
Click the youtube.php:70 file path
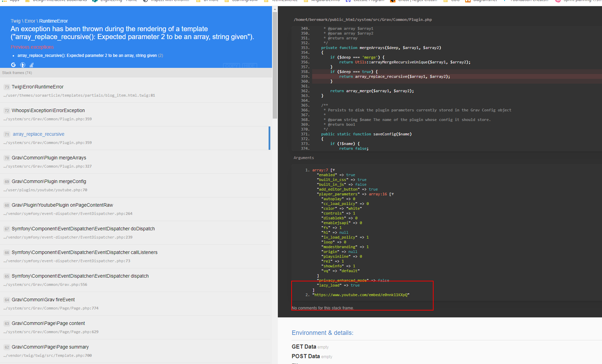45,190
